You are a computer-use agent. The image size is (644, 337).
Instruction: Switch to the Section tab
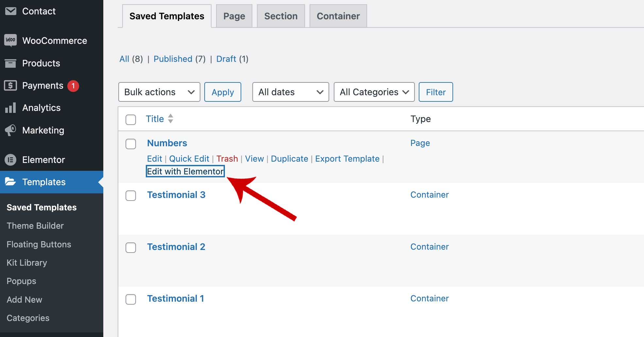(281, 16)
